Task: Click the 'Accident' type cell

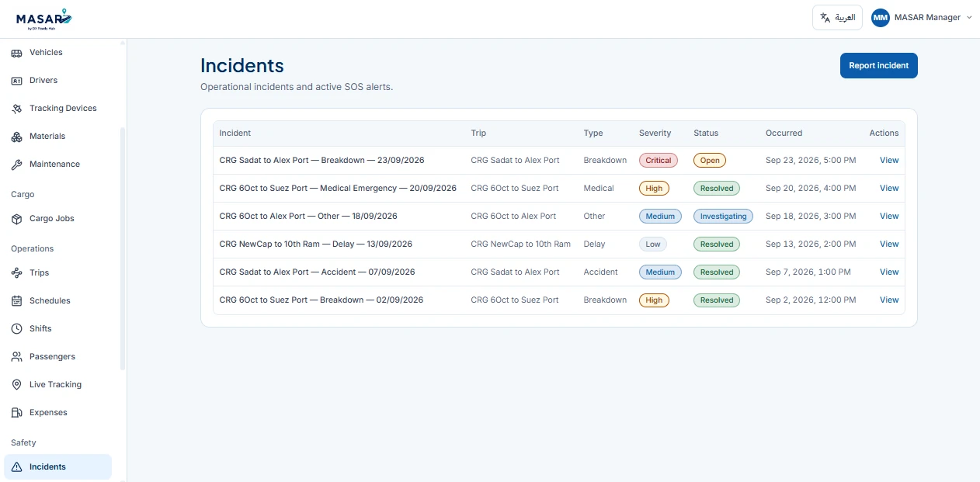Action: point(601,272)
